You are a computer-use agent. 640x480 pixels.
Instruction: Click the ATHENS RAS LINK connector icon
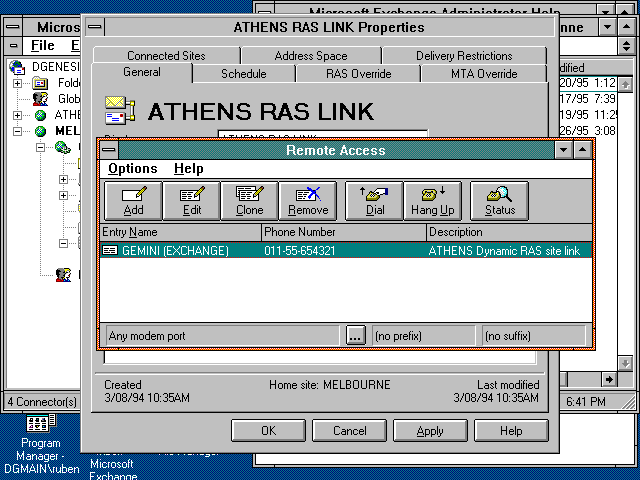click(x=120, y=110)
